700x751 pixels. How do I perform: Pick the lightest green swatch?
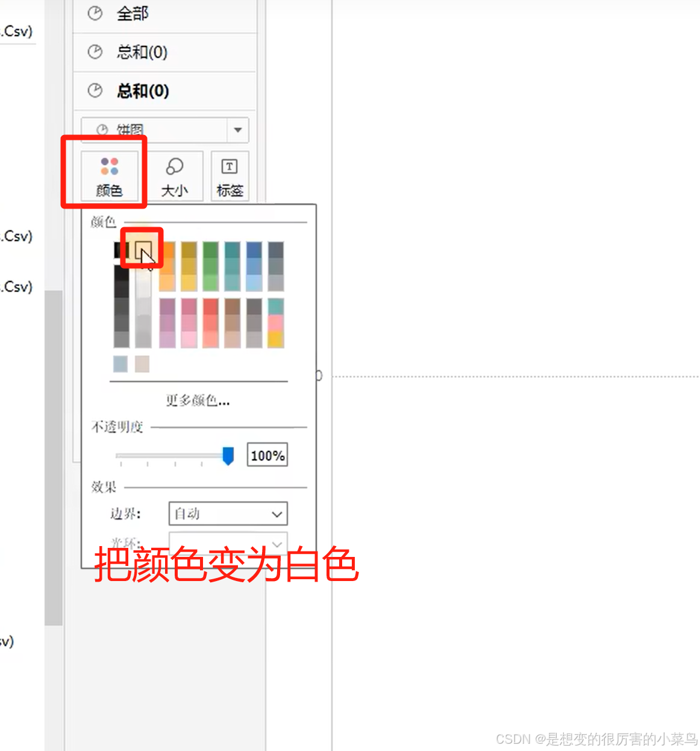[x=211, y=283]
